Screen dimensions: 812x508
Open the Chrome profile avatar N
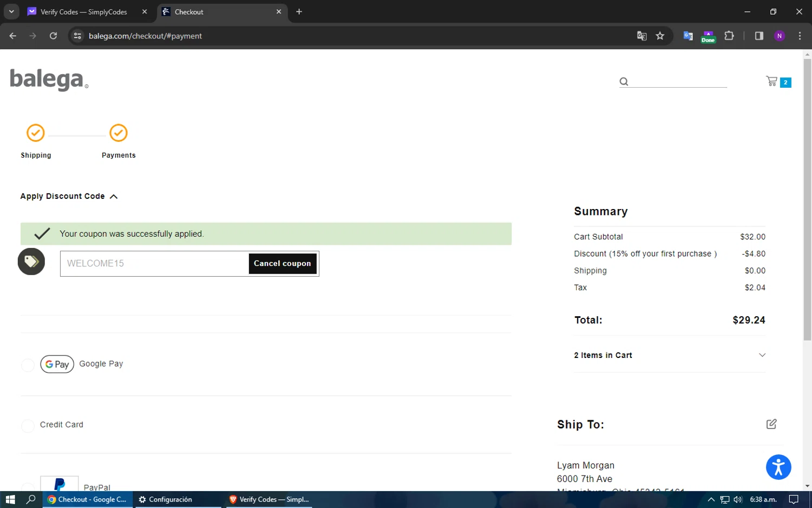[780, 36]
